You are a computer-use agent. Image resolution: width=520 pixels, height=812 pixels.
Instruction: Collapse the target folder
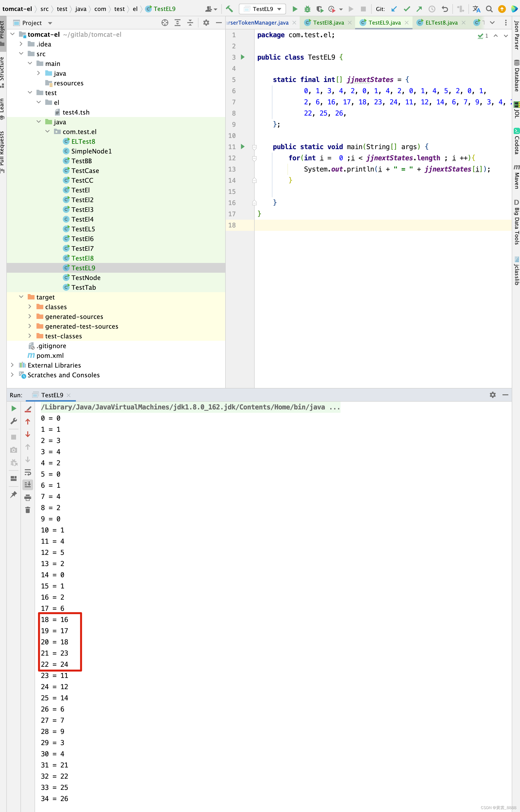pyautogui.click(x=21, y=297)
